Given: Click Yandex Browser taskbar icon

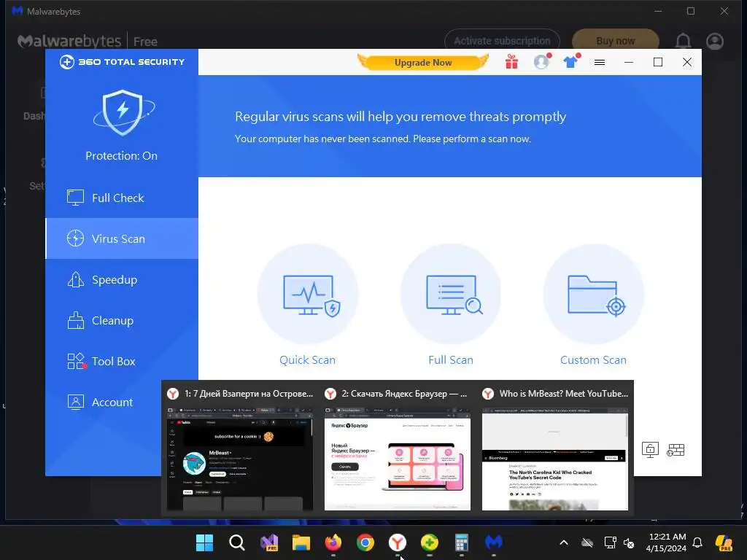Looking at the screenshot, I should (398, 542).
